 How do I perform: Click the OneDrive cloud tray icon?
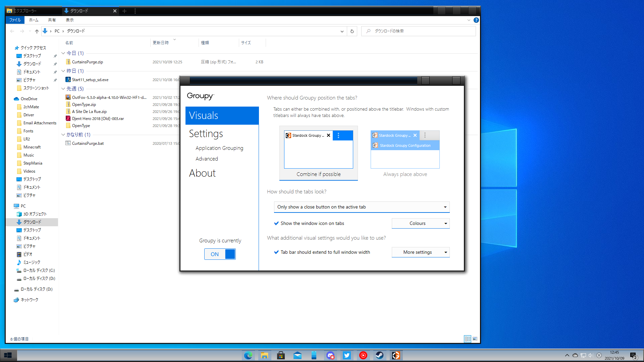[575, 355]
